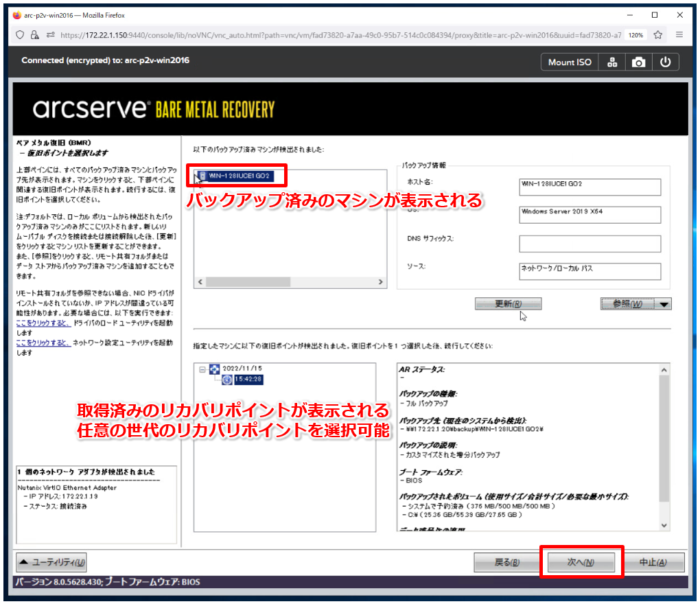Image resolution: width=700 pixels, height=604 pixels.
Task: Open the console network/keys icon next to Mount ISO
Action: (x=612, y=62)
